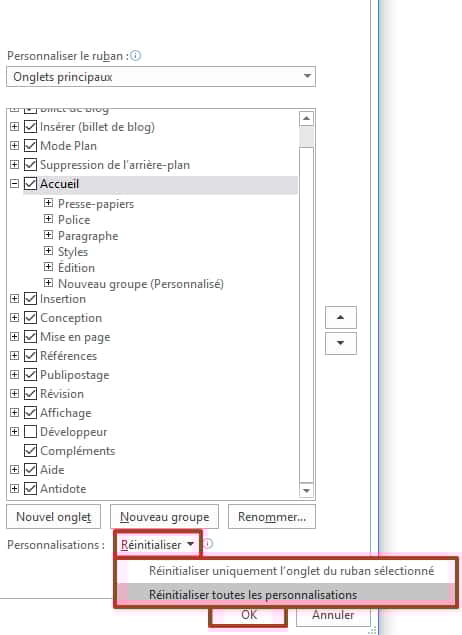Enable the Développeur tab checkbox
The width and height of the screenshot is (462, 635).
pyautogui.click(x=30, y=432)
